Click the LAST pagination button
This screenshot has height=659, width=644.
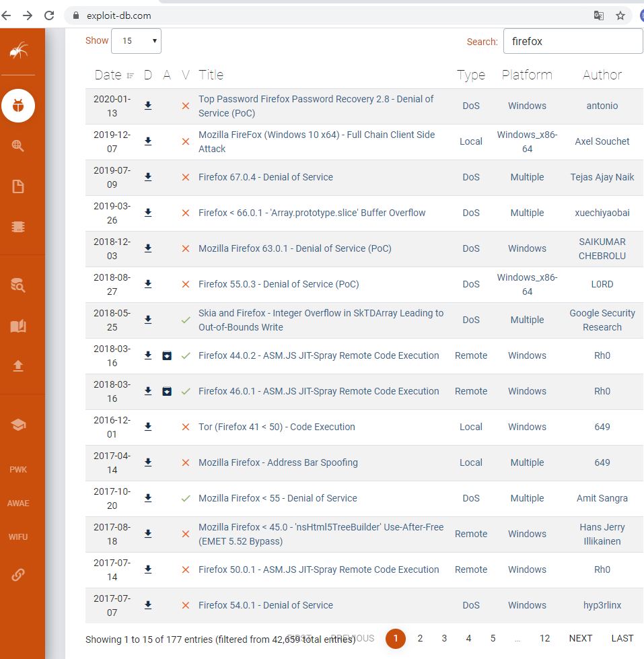point(622,638)
